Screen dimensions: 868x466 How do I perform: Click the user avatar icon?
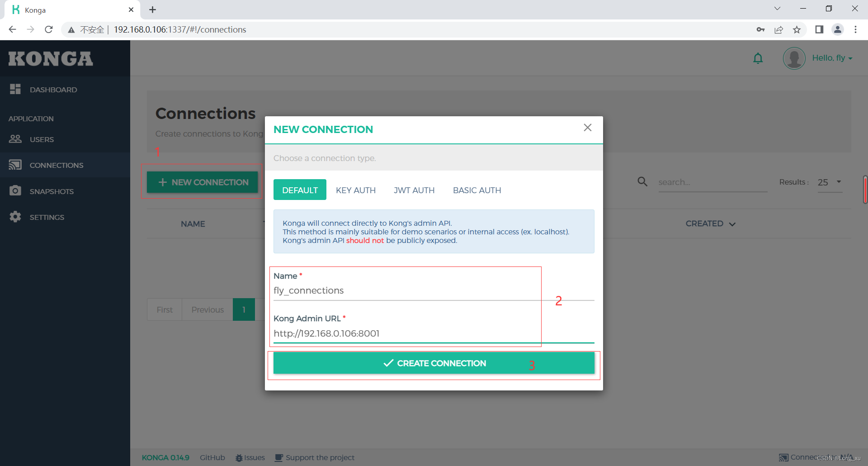click(x=794, y=58)
